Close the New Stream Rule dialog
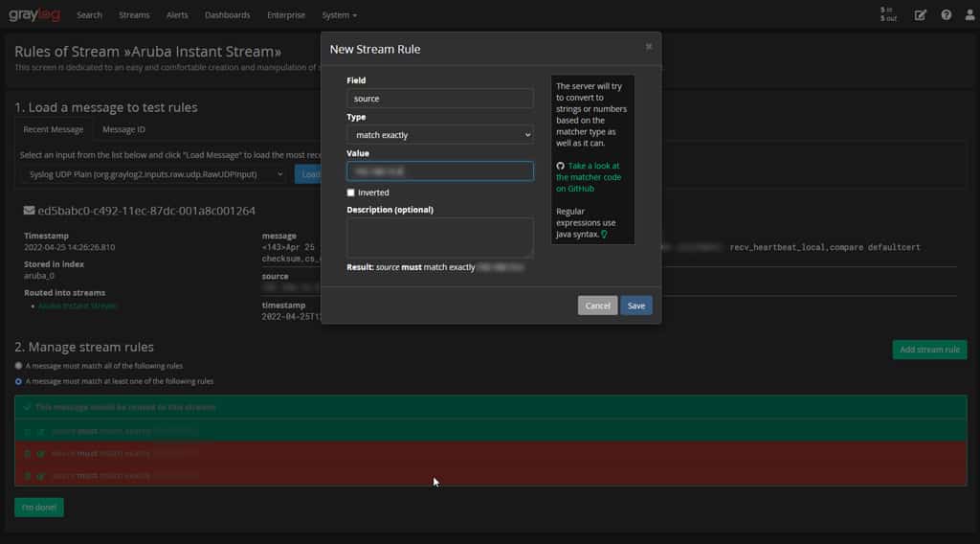The width and height of the screenshot is (980, 544). click(649, 46)
